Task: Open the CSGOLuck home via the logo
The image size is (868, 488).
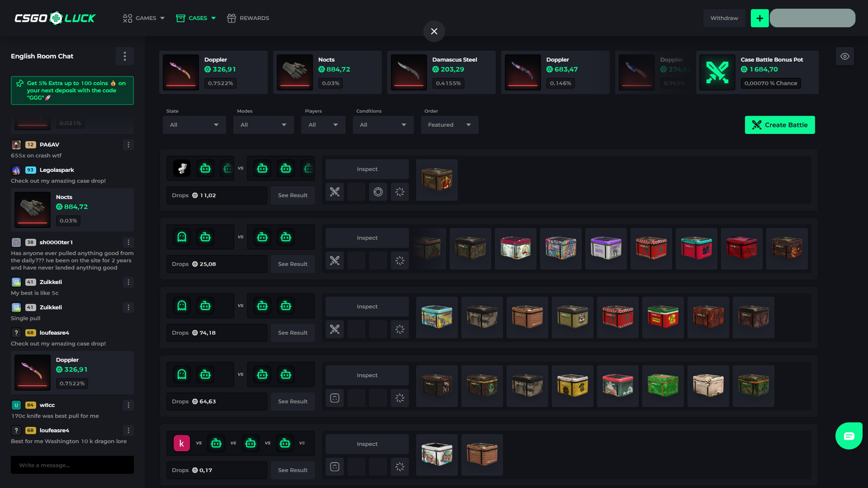Action: (x=54, y=17)
